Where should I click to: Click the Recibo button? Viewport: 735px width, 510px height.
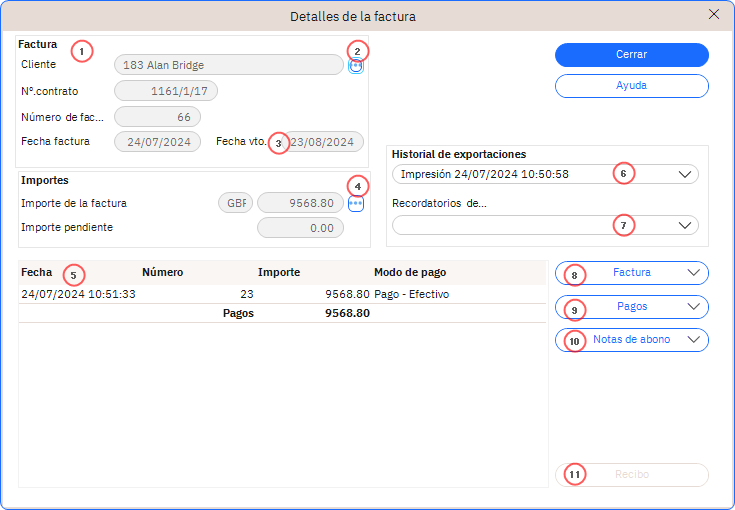(x=631, y=475)
